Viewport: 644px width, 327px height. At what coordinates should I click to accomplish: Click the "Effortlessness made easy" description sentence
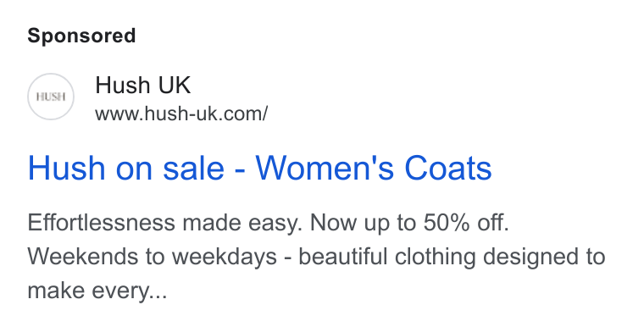pyautogui.click(x=164, y=223)
